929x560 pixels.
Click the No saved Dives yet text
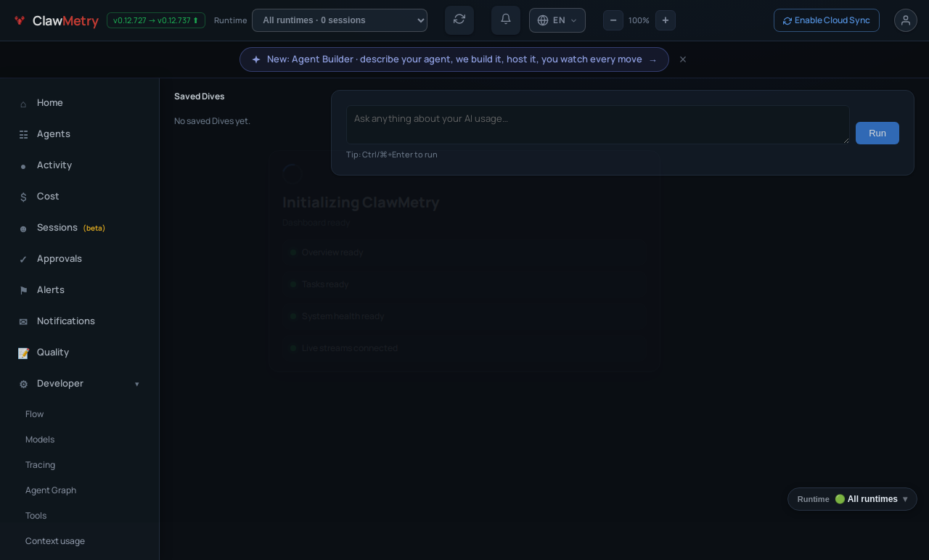tap(212, 121)
